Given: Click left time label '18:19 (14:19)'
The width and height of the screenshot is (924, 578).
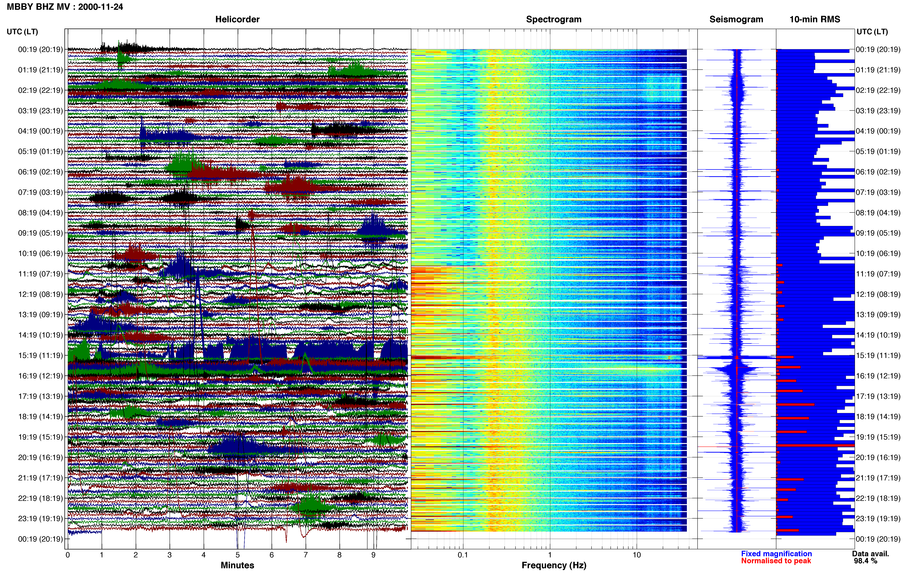Looking at the screenshot, I should [x=41, y=416].
